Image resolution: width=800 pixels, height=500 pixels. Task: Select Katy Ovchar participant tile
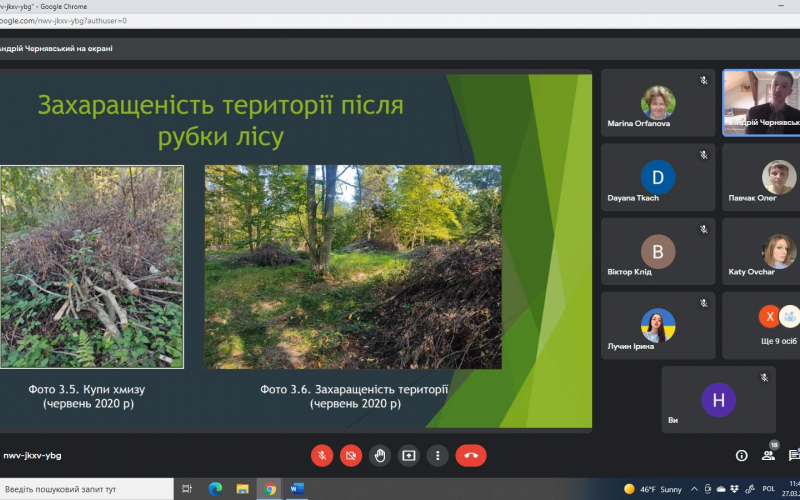761,252
